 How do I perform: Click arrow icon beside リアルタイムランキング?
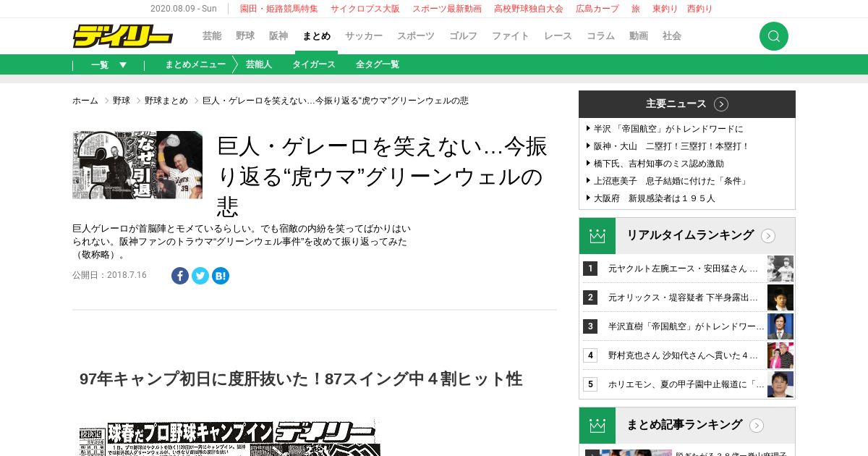pyautogui.click(x=768, y=236)
